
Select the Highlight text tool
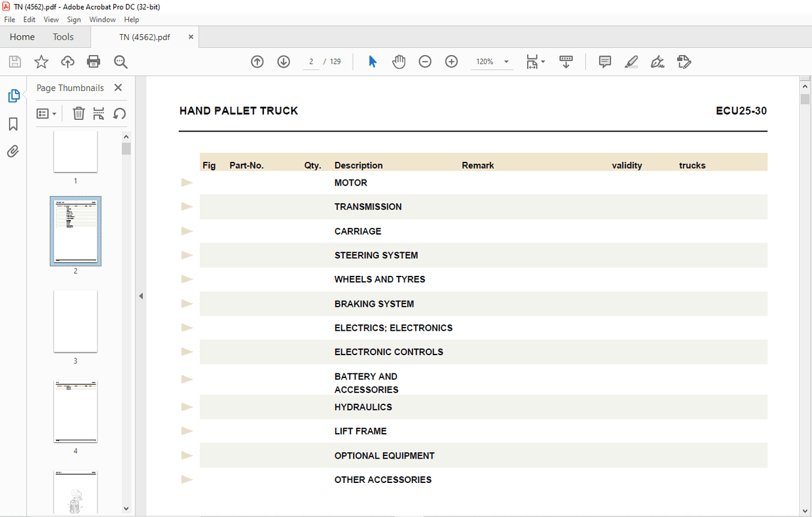(631, 62)
